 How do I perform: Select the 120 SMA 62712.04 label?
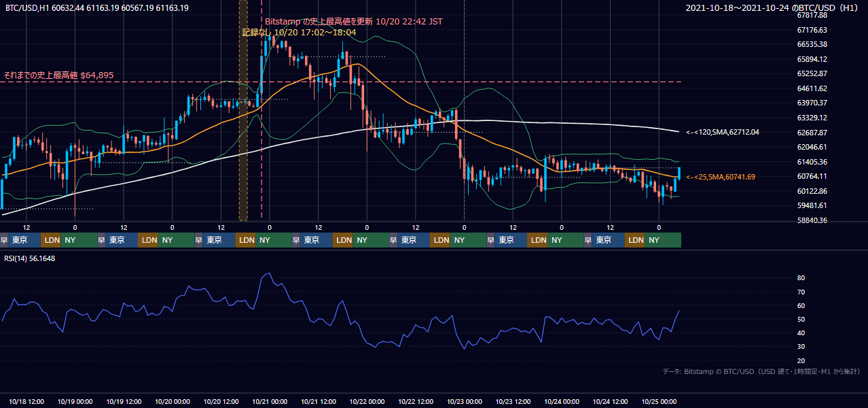[723, 132]
